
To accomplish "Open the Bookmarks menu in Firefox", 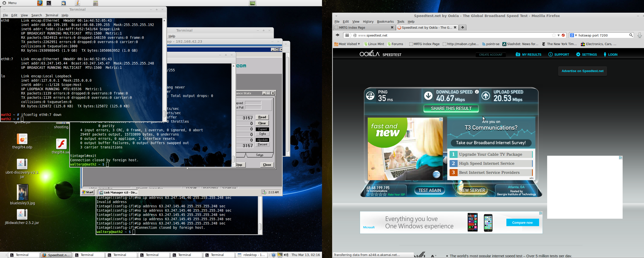I will 385,22.
